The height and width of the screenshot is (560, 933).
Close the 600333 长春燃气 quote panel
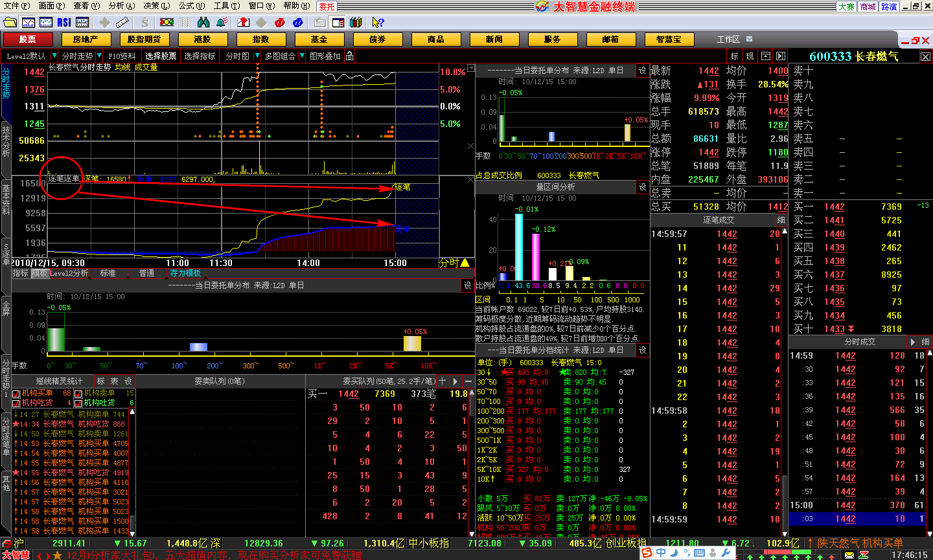tap(925, 56)
